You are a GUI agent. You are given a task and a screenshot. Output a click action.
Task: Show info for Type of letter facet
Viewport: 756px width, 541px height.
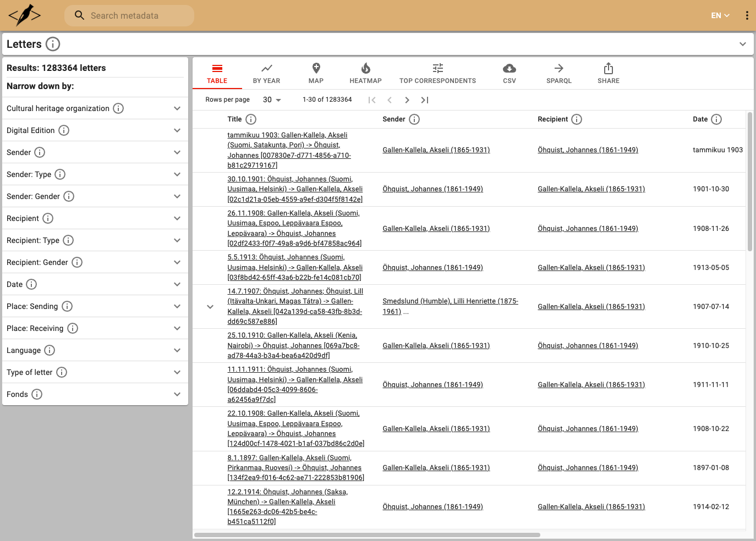tap(62, 372)
